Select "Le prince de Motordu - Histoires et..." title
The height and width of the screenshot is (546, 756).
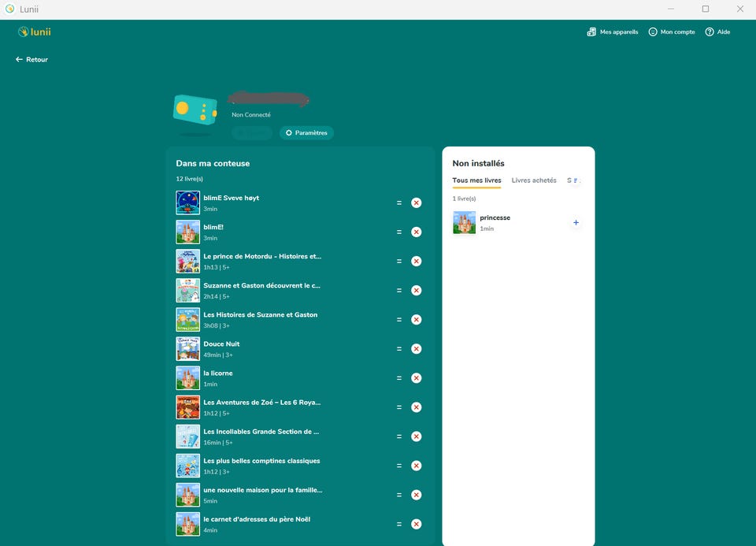[x=262, y=256]
